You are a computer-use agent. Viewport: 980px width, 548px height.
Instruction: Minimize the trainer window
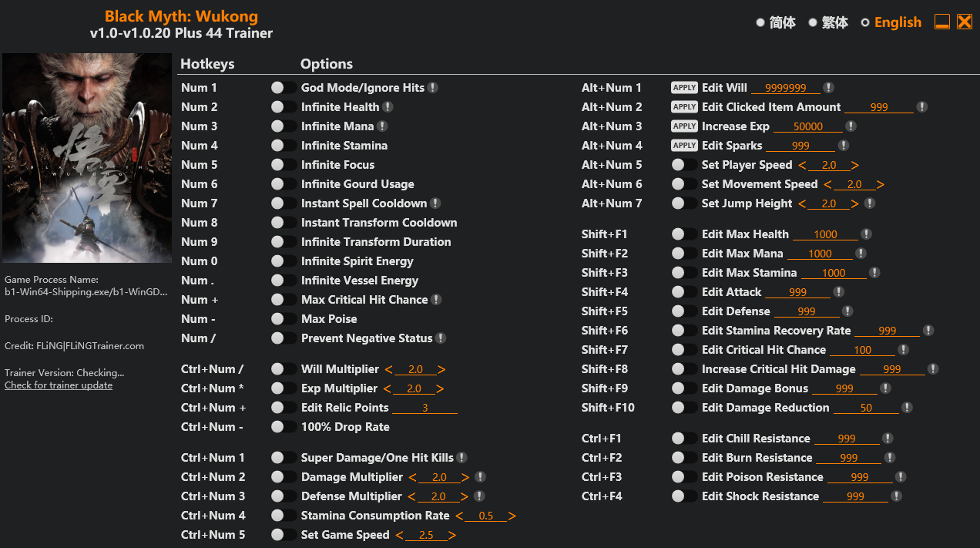942,22
